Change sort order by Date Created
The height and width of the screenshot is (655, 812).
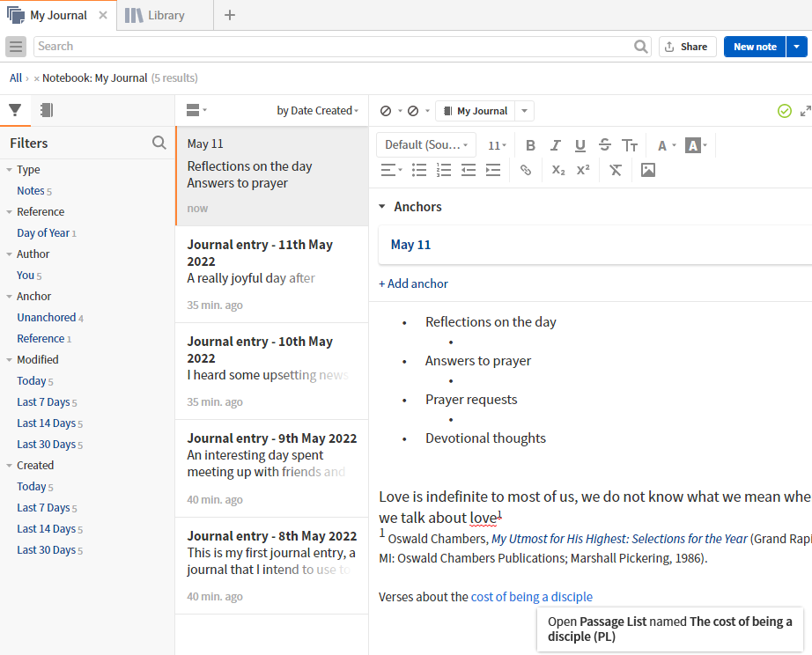point(317,111)
